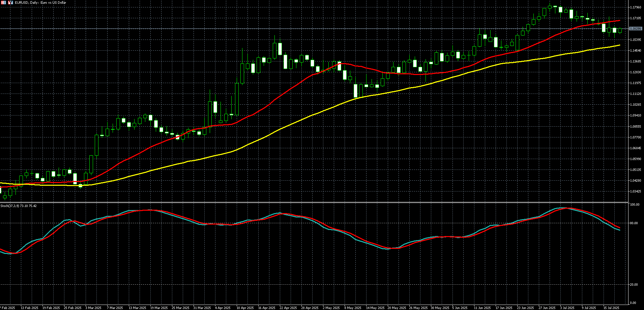
Task: Click the right end of red moving average
Action: pos(619,21)
